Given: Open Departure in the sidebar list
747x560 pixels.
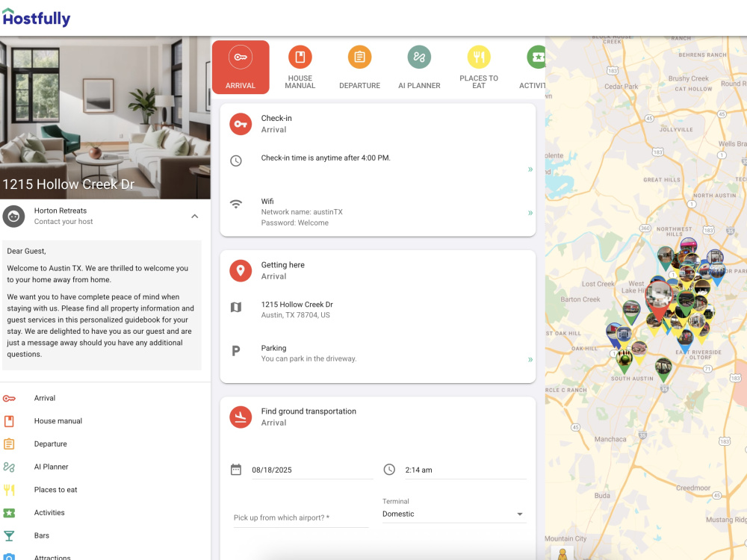Looking at the screenshot, I should pos(51,444).
